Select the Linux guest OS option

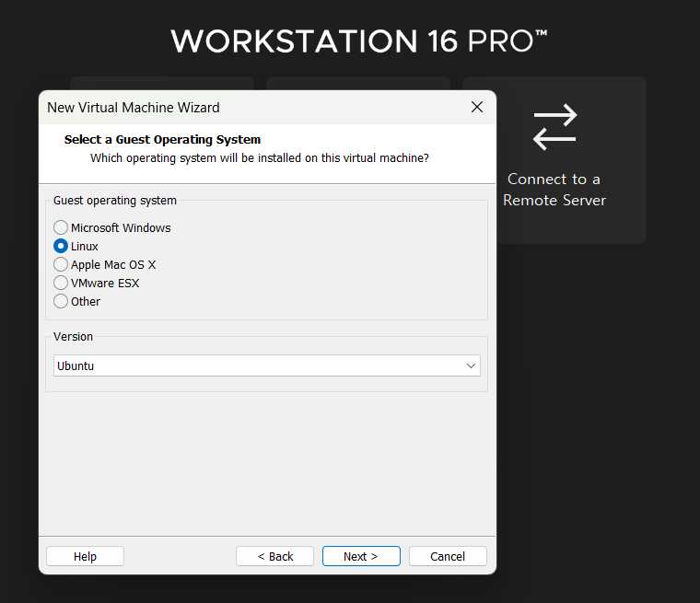[61, 246]
